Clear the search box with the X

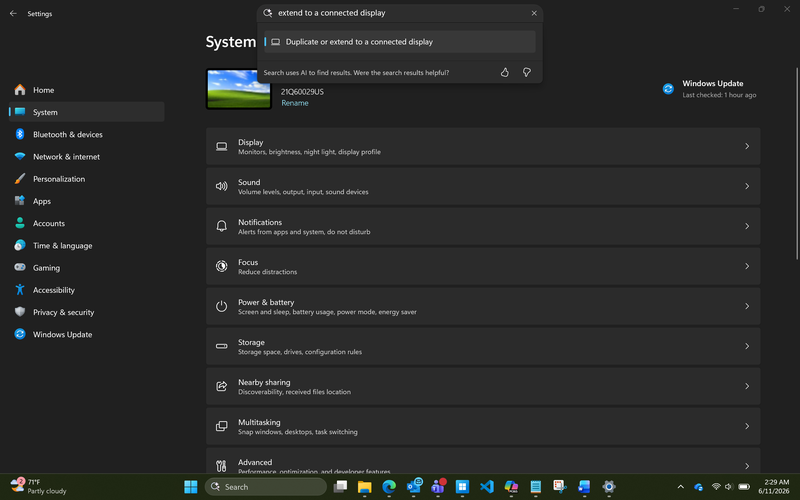point(534,13)
